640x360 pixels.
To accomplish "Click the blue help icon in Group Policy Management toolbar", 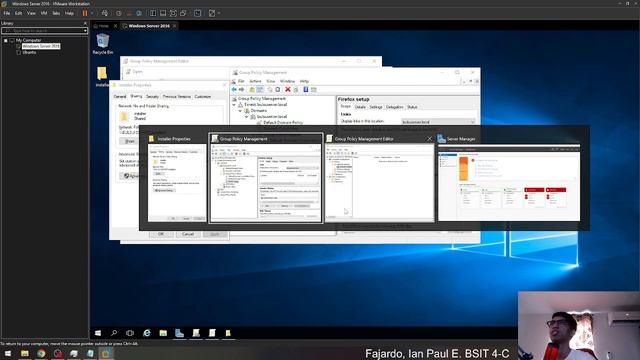I will 306,89.
